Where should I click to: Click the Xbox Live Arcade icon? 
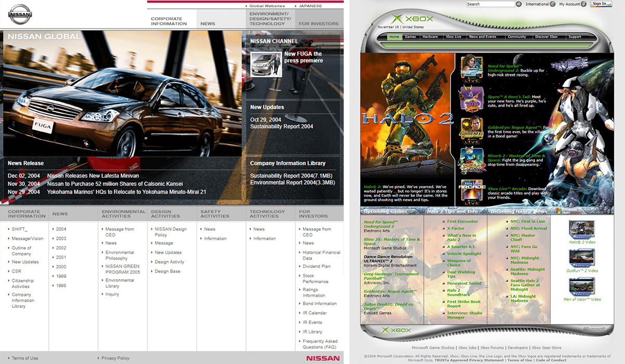471,190
